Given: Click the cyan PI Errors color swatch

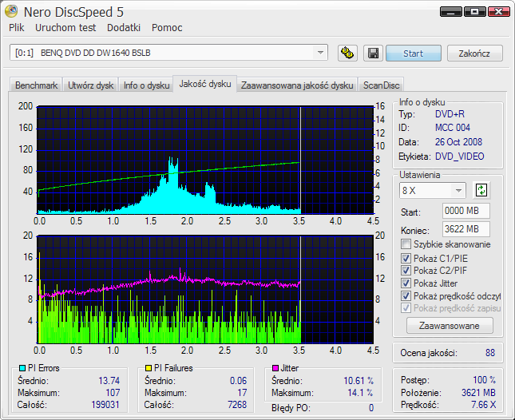Looking at the screenshot, I should pyautogui.click(x=22, y=368).
